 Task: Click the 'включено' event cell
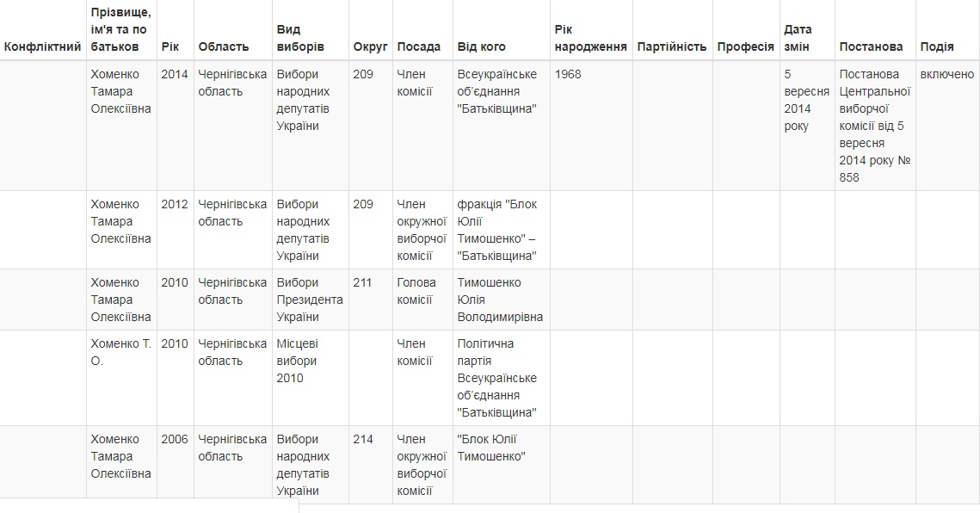[x=947, y=74]
